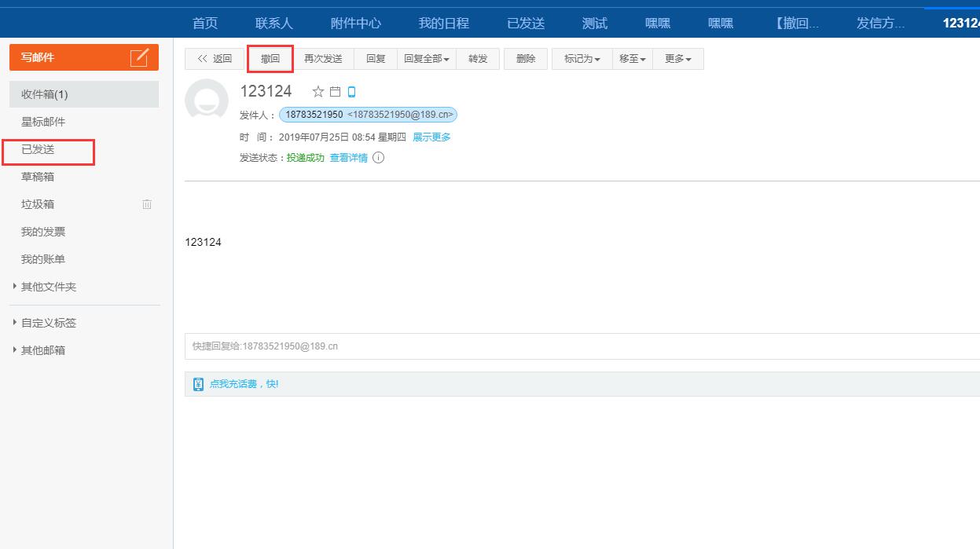Click the phone recharge icon in banner
This screenshot has height=549, width=980.
(x=198, y=384)
